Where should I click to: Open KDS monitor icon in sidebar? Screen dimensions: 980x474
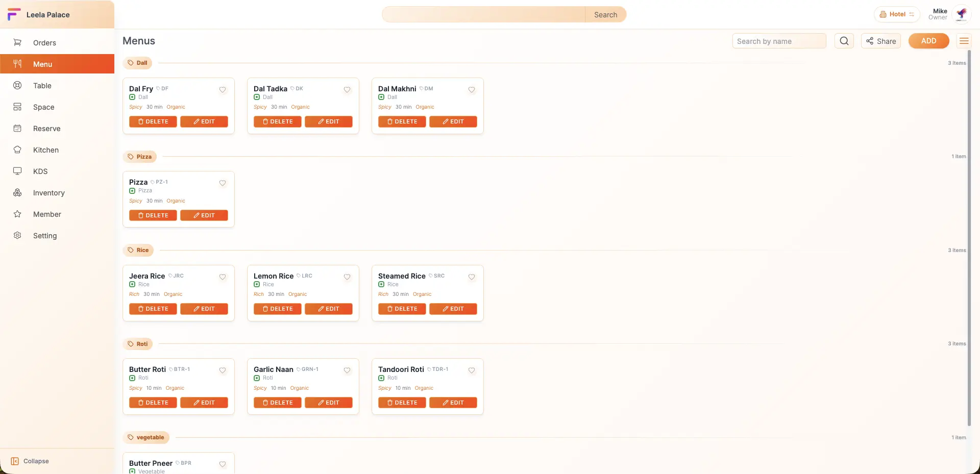point(17,171)
